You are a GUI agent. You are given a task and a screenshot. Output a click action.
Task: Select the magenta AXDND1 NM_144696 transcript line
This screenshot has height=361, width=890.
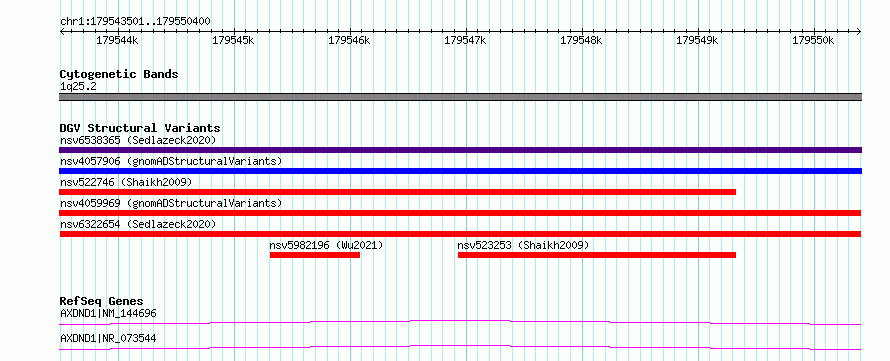(x=460, y=322)
